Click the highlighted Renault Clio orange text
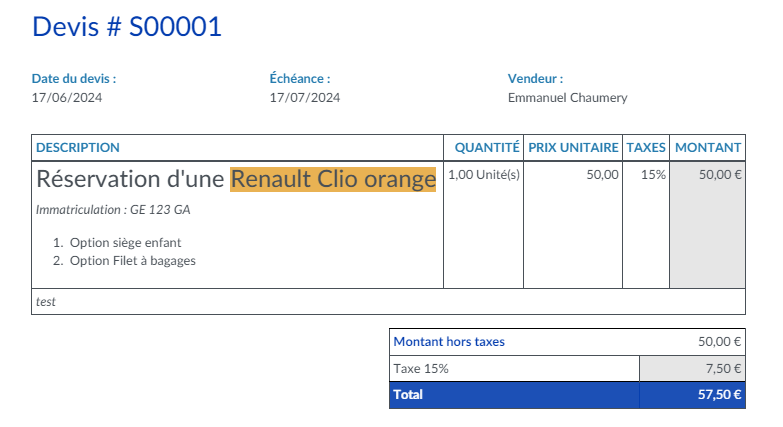The image size is (783, 427). pyautogui.click(x=333, y=179)
